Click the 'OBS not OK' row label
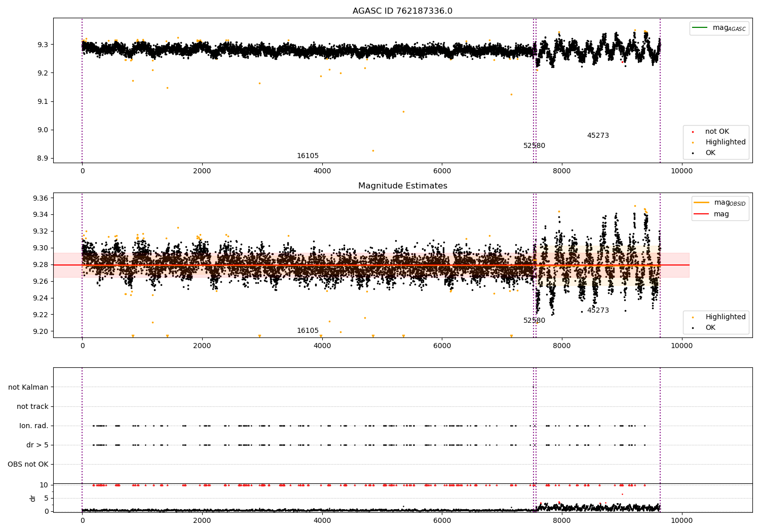760x532 pixels. point(28,465)
